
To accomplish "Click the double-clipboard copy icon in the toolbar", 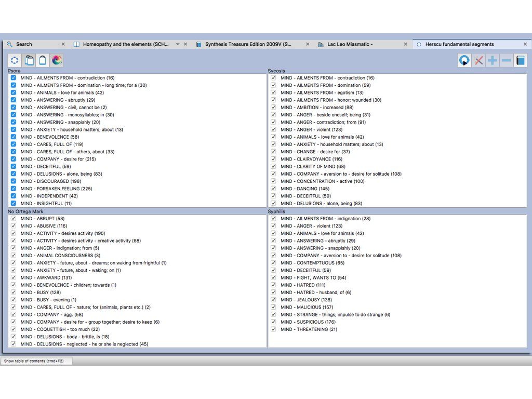I will (29, 60).
